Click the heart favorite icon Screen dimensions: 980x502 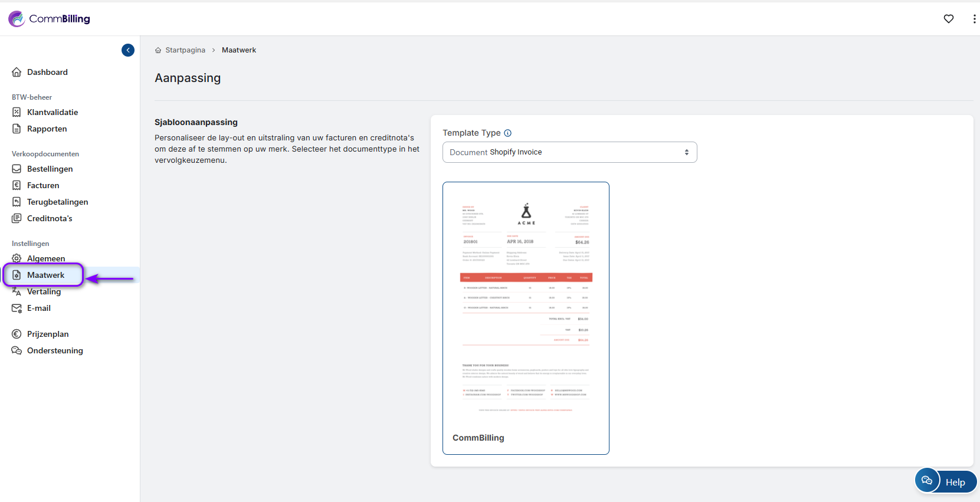pyautogui.click(x=948, y=19)
